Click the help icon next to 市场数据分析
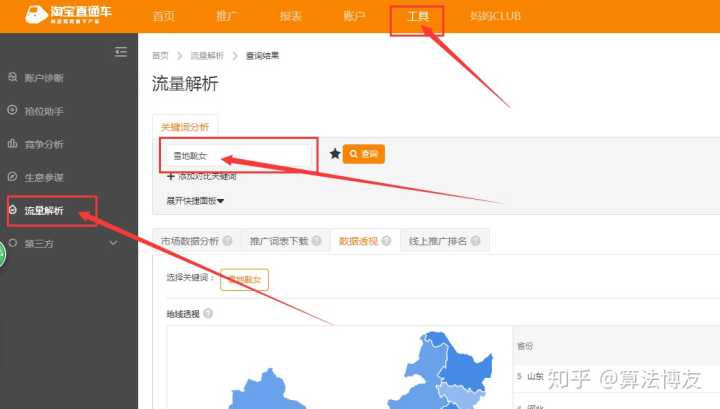Screen dimensions: 720x409 (x=227, y=241)
